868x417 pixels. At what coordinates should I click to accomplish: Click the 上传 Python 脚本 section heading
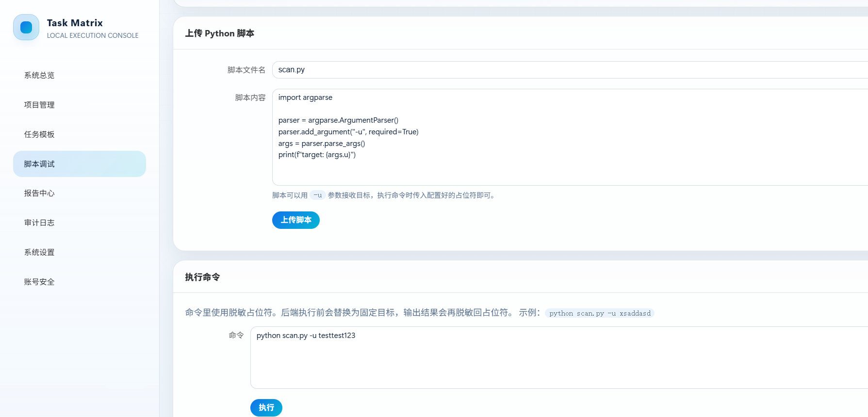[x=220, y=33]
